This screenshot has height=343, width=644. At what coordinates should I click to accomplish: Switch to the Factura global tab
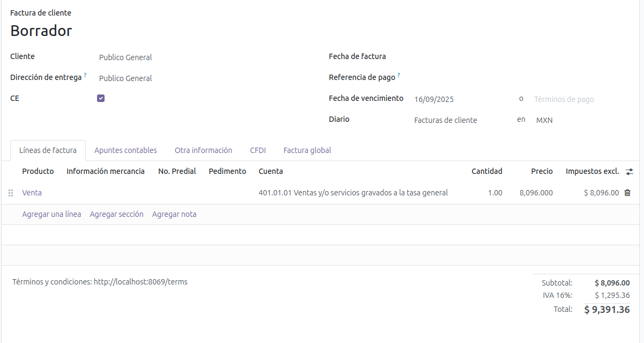pos(307,150)
